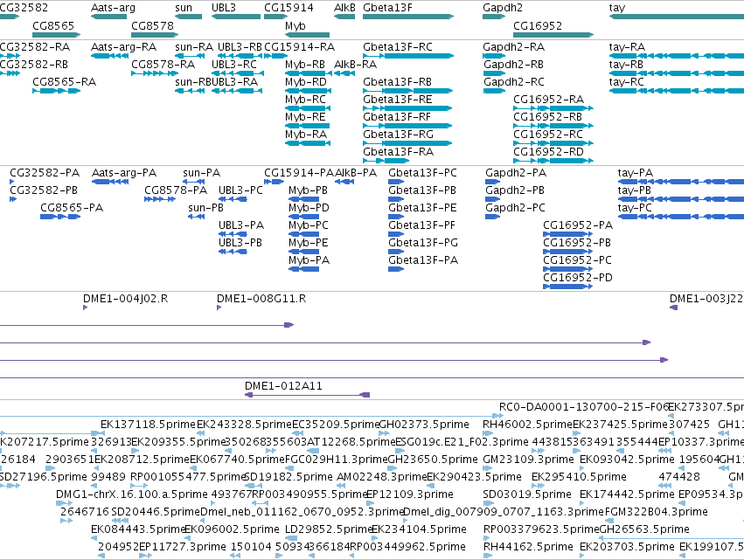Screen dimensions: 744x560
Task: Select transcript tay-RB
Action: tap(626, 65)
